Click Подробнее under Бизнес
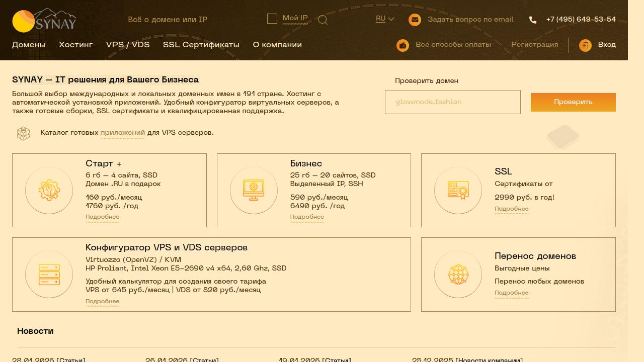Image resolution: width=644 pixels, height=362 pixels. pos(307,217)
